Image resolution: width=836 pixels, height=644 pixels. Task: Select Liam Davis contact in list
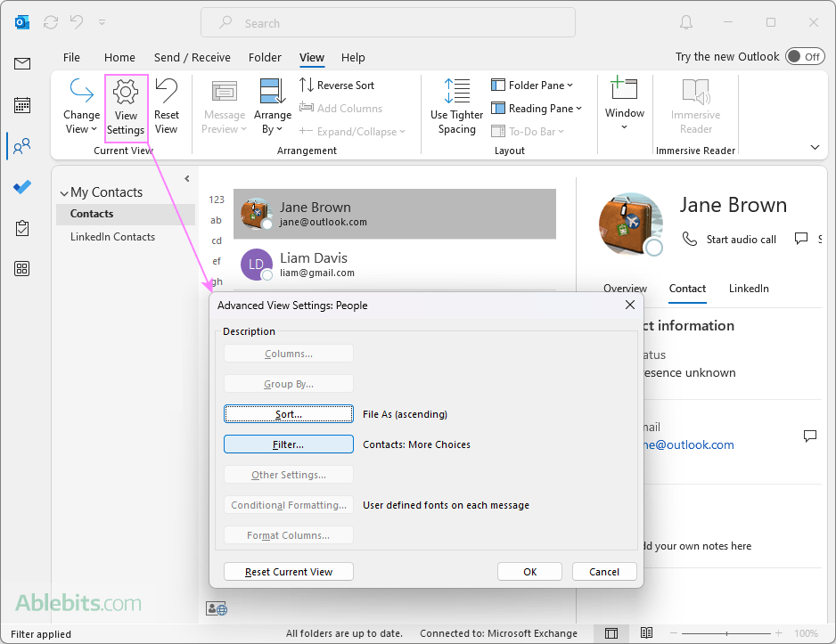pos(395,265)
